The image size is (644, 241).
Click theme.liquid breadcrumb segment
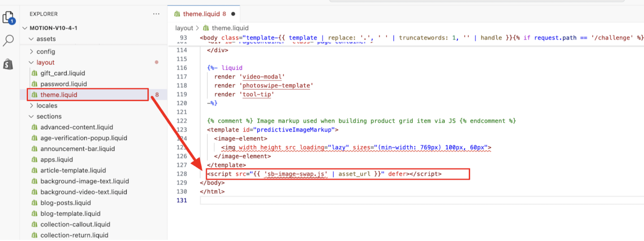(230, 28)
